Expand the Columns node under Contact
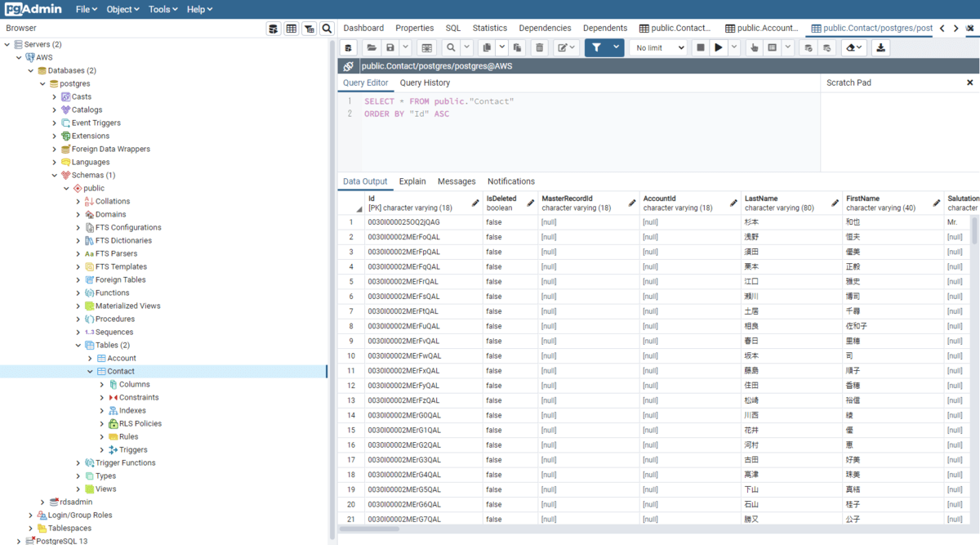Image resolution: width=980 pixels, height=545 pixels. [x=102, y=385]
